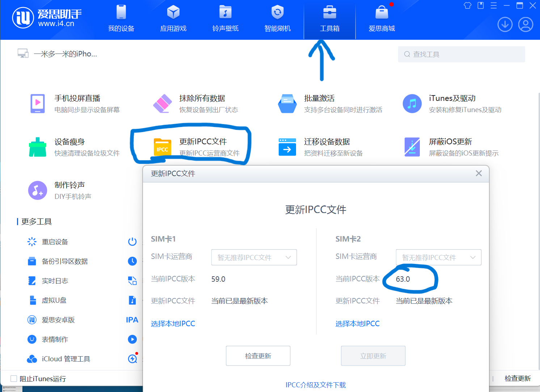The width and height of the screenshot is (540, 392).
Task: Click the skin shirt icon in title bar
Action: tap(468, 5)
